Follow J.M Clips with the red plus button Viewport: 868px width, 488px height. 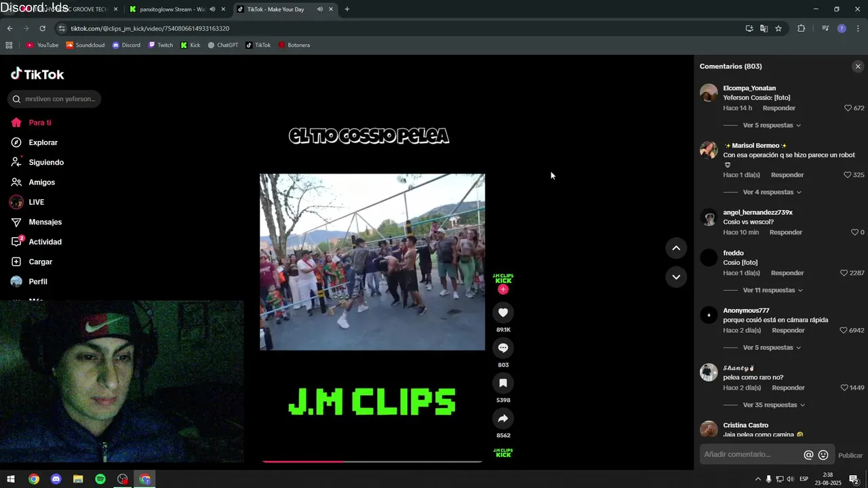503,289
